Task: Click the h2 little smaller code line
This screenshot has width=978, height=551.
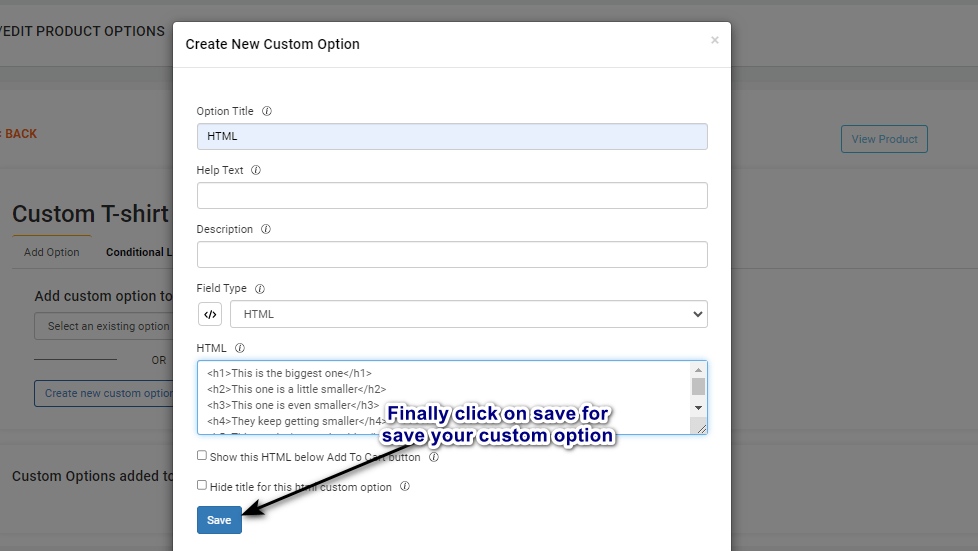Action: click(x=297, y=389)
